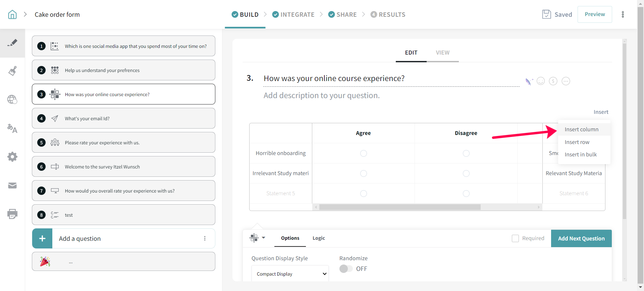Open the translation language icon in sidebar
Viewport: 644px width, 291px height.
tap(12, 128)
